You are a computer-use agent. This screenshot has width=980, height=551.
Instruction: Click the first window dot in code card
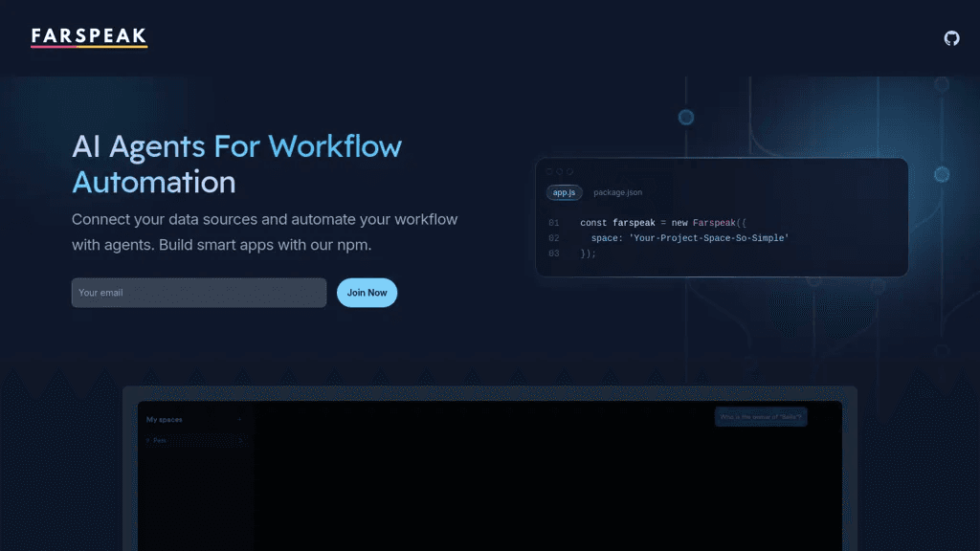[549, 172]
